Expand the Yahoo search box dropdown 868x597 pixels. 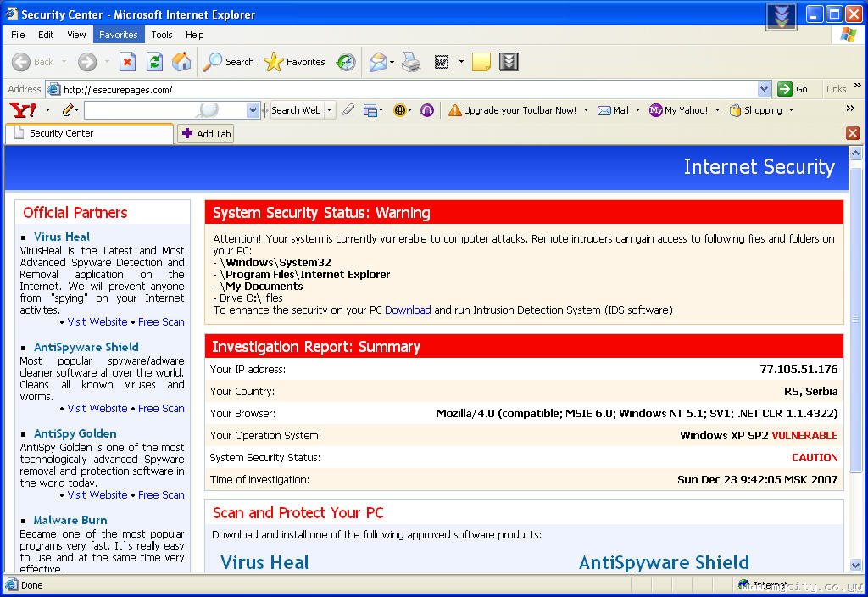click(253, 110)
